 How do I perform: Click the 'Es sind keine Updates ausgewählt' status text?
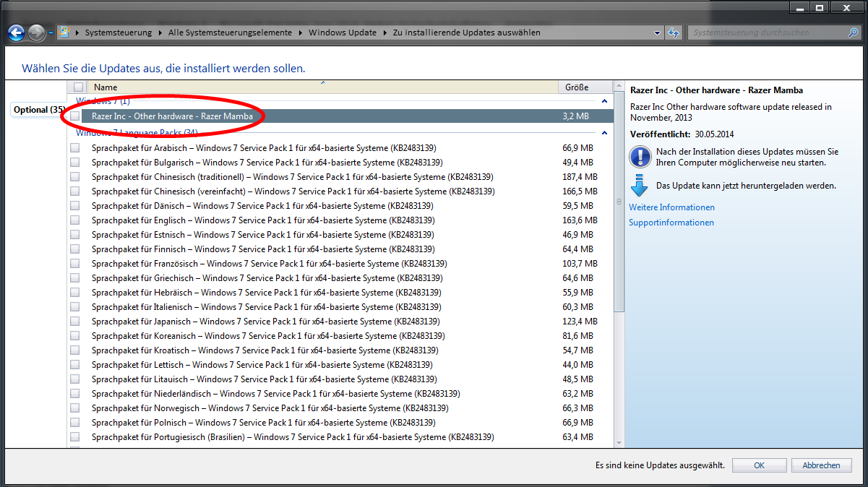[660, 465]
